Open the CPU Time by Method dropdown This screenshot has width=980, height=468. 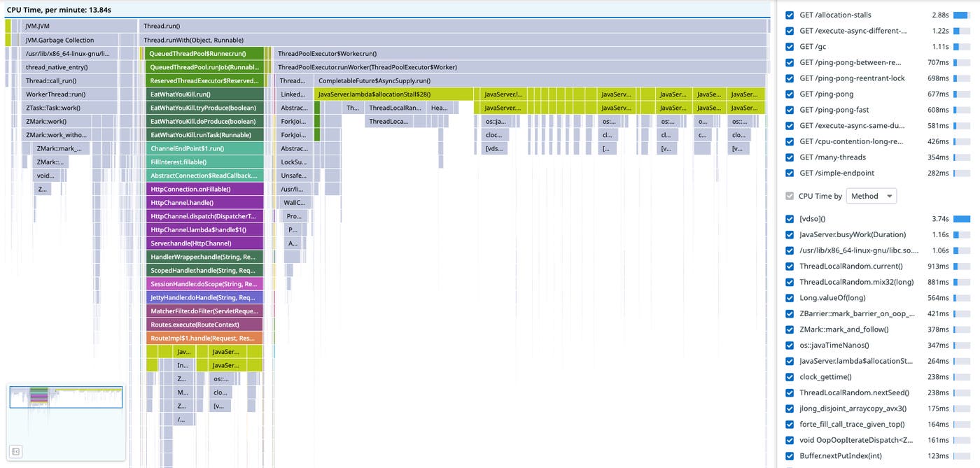(x=870, y=196)
